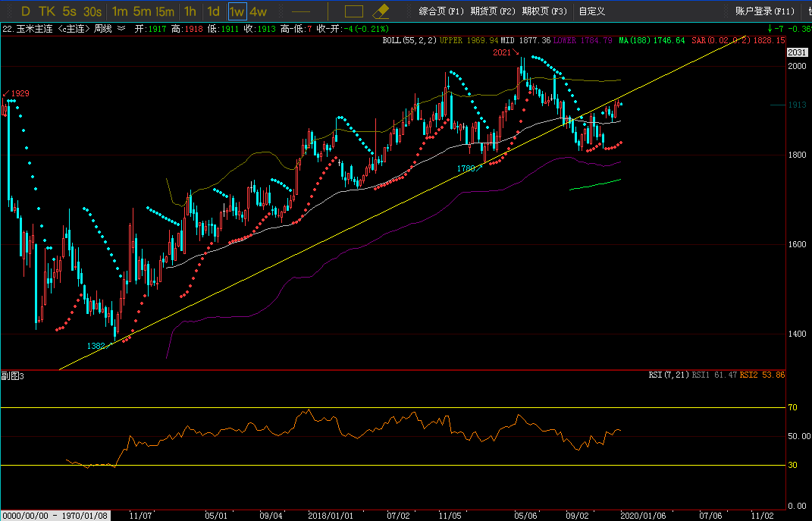
Task: Switch chart to 5m period
Action: pyautogui.click(x=142, y=11)
